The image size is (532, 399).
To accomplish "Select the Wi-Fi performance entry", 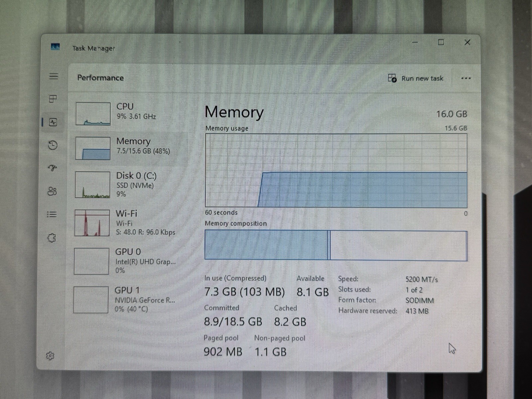I will [x=130, y=223].
